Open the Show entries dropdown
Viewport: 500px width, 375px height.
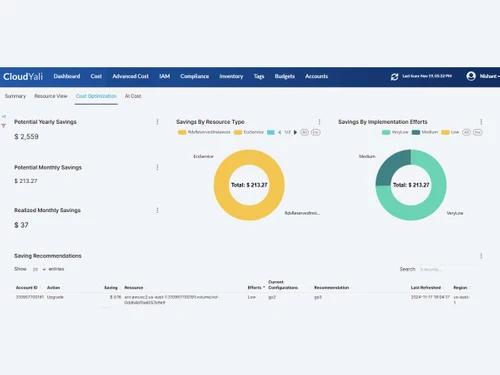[39, 269]
